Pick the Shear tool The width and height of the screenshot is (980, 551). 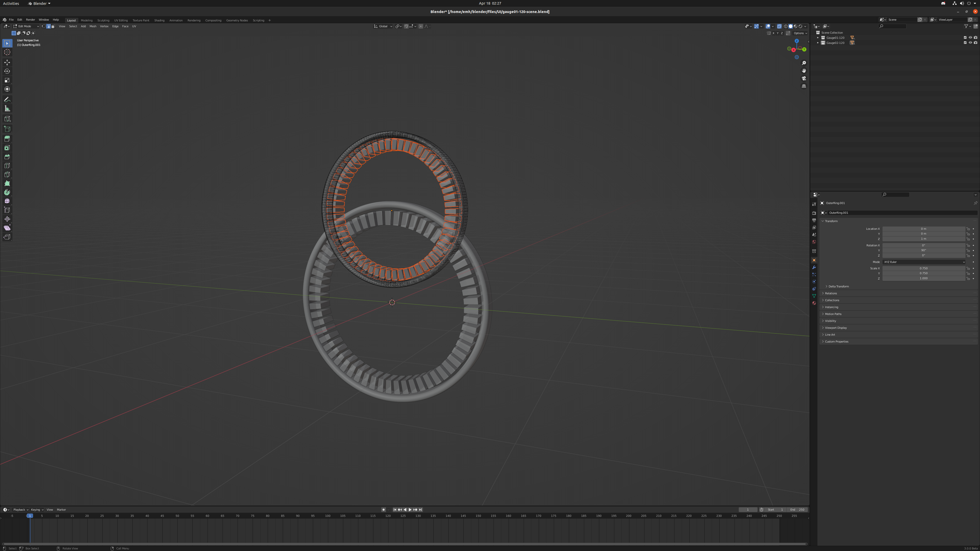[7, 228]
